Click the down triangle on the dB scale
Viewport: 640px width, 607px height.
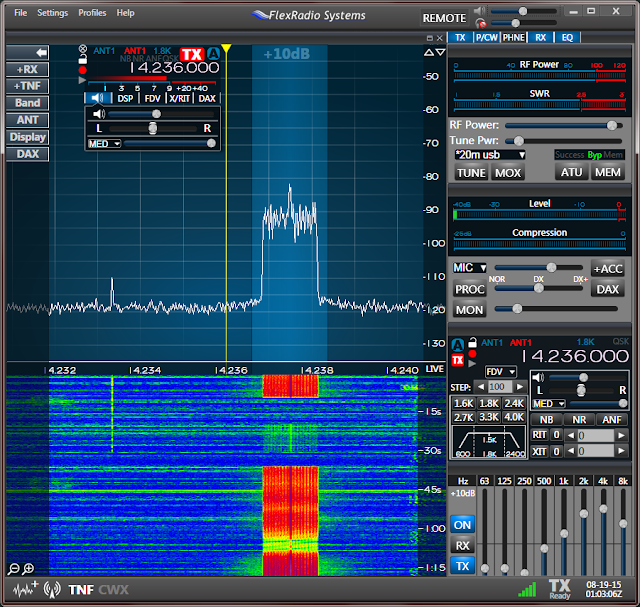[x=440, y=52]
